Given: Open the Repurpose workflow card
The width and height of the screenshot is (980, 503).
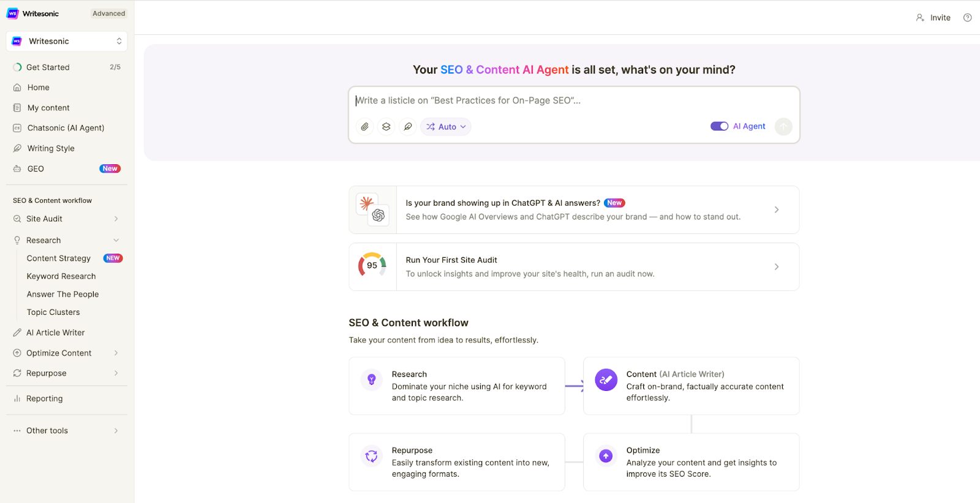Looking at the screenshot, I should point(457,462).
